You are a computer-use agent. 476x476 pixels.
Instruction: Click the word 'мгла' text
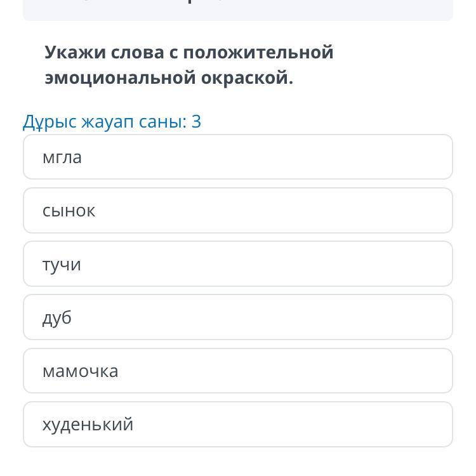[62, 157]
